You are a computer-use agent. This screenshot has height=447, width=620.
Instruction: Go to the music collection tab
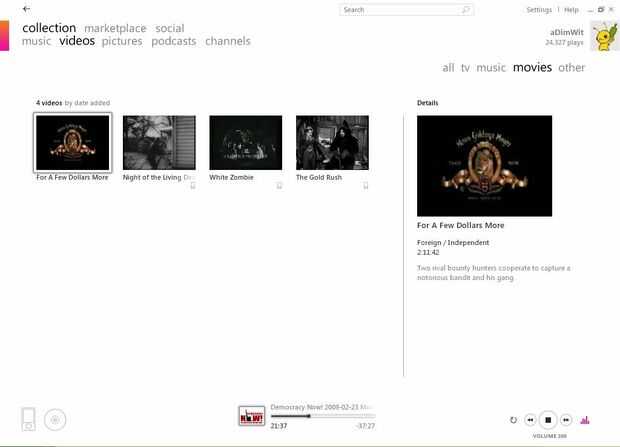click(36, 41)
